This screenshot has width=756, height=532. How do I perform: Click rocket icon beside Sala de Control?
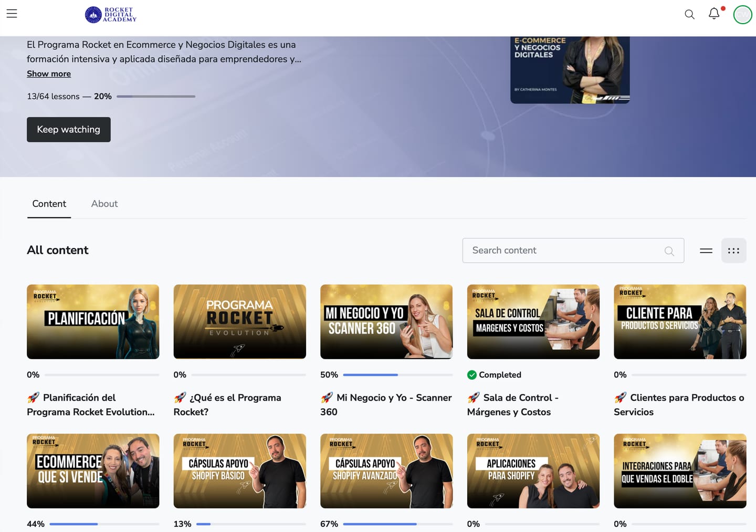pyautogui.click(x=474, y=398)
